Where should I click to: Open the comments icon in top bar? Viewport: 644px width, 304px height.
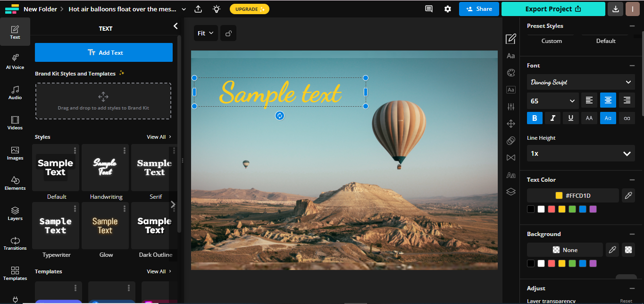pos(429,9)
